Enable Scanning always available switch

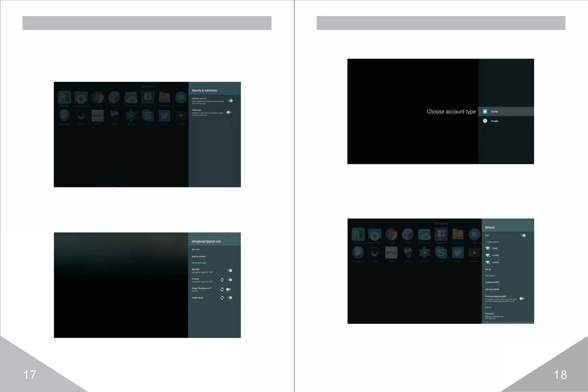click(x=522, y=298)
